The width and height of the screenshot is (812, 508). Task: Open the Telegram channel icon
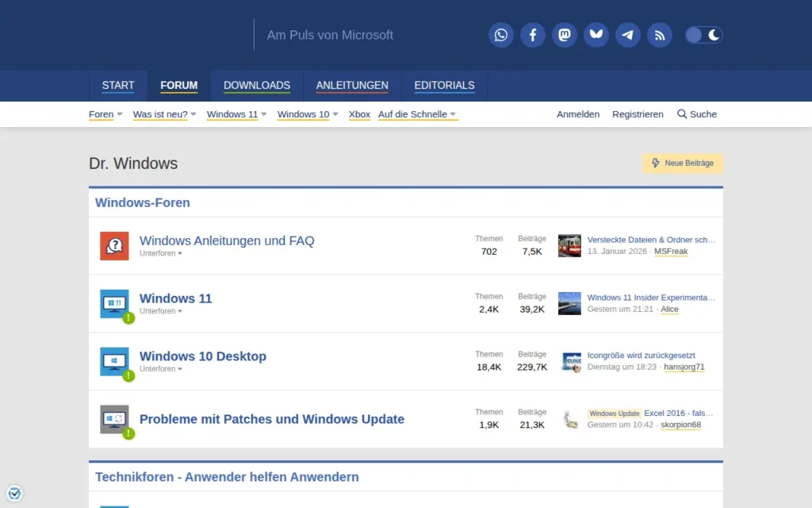click(x=628, y=35)
